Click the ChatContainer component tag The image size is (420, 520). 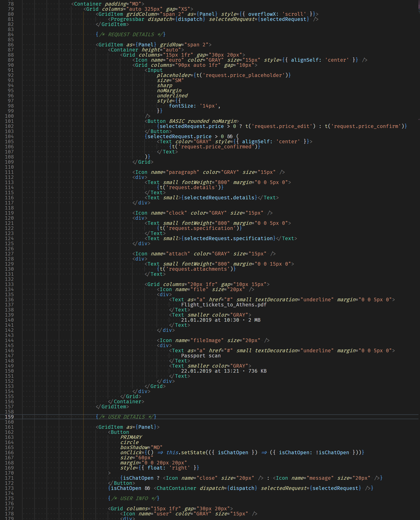[x=176, y=488]
